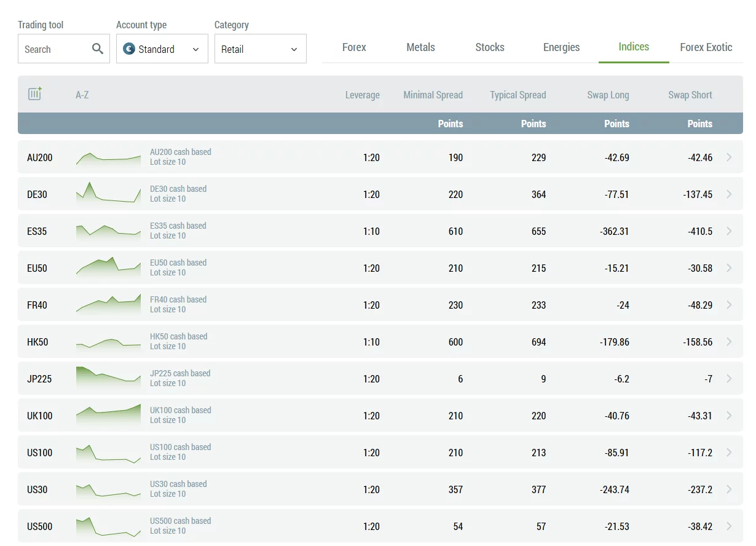Image resolution: width=756 pixels, height=546 pixels.
Task: Expand the JP225 row chevron
Action: pyautogui.click(x=729, y=379)
